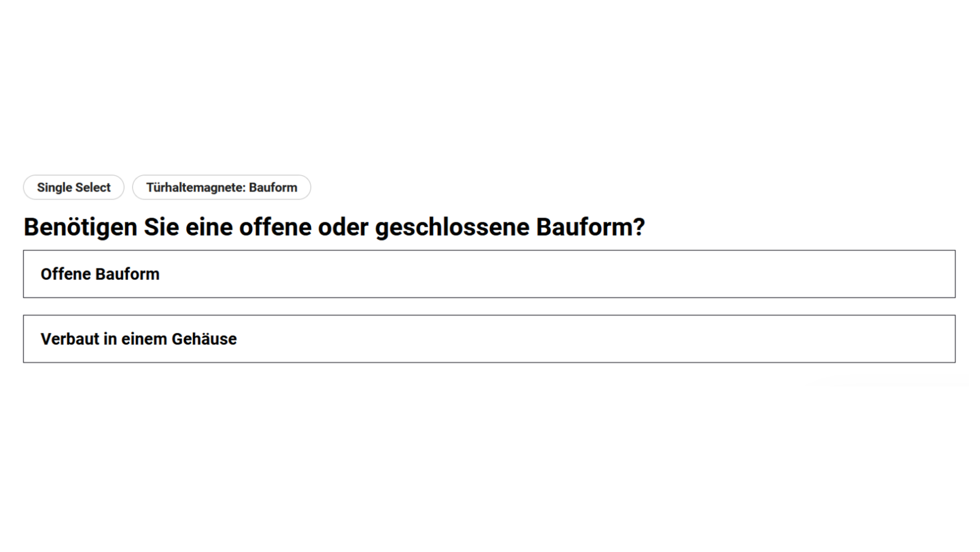Click the Single Select tag
980x552 pixels.
74,187
